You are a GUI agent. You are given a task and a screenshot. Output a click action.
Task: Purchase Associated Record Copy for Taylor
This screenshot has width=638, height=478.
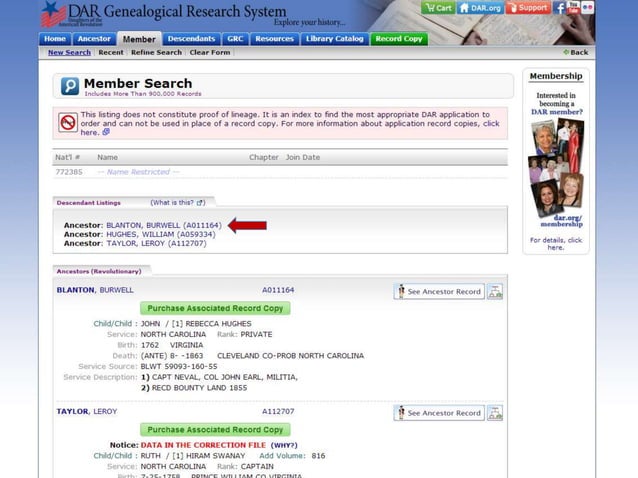(215, 430)
